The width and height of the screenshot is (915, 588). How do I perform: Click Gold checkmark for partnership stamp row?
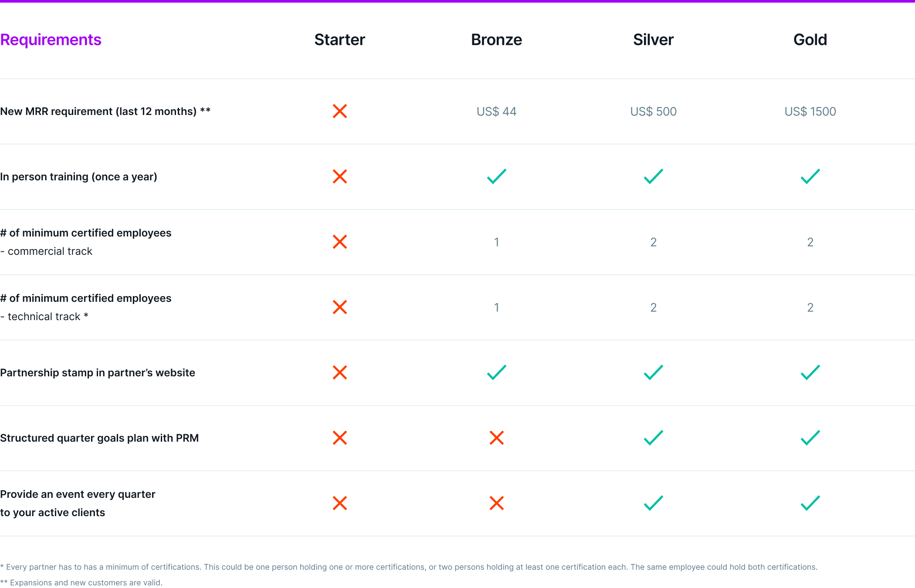[810, 372]
